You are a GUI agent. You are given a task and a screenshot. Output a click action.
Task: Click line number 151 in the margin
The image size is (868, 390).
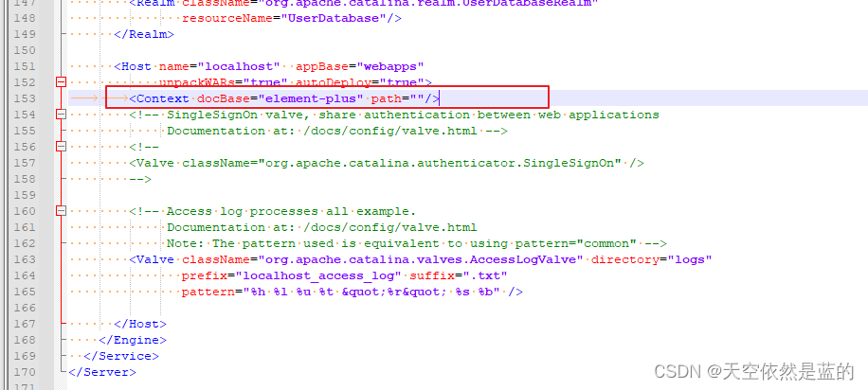[x=25, y=66]
